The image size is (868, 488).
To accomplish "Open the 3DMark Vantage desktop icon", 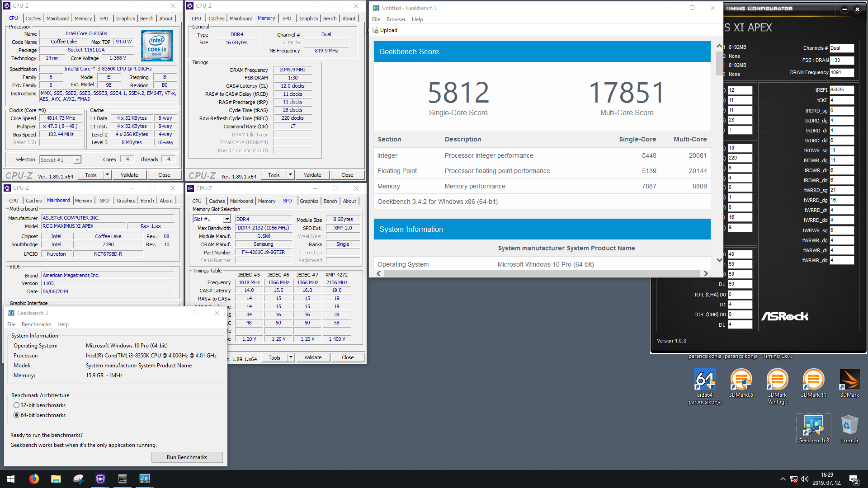I will pyautogui.click(x=777, y=386).
